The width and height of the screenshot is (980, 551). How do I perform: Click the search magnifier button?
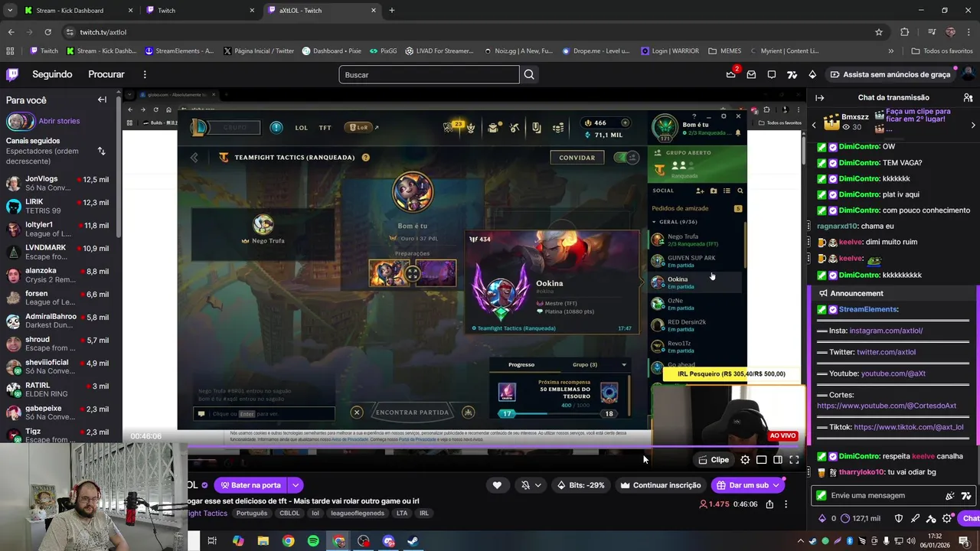pos(529,74)
